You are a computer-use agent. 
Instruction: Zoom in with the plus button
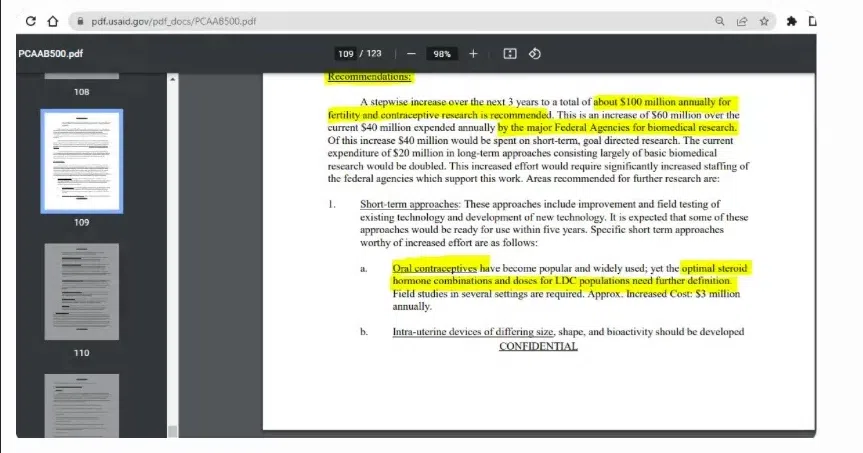[x=473, y=54]
